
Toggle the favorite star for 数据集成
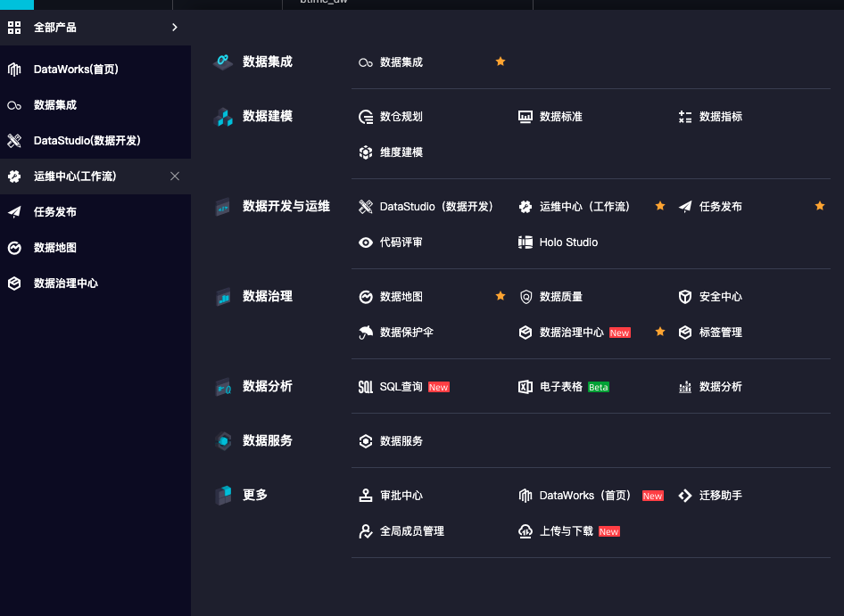(501, 62)
